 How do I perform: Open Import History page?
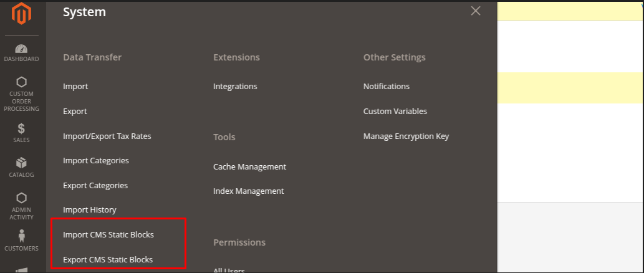pos(89,210)
